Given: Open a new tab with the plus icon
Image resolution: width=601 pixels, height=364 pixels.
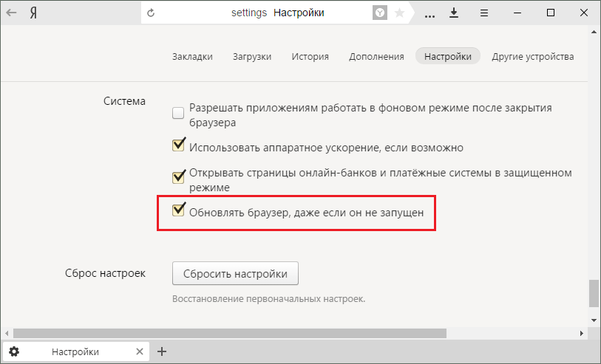Looking at the screenshot, I should (163, 352).
